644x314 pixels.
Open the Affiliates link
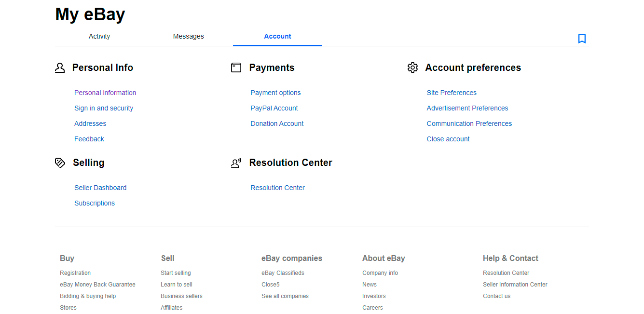(172, 308)
